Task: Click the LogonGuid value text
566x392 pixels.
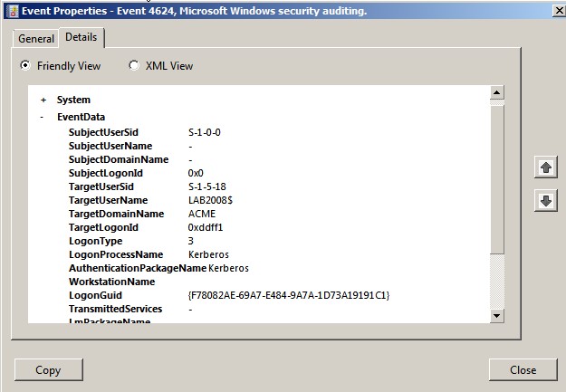Action: pyautogui.click(x=288, y=295)
